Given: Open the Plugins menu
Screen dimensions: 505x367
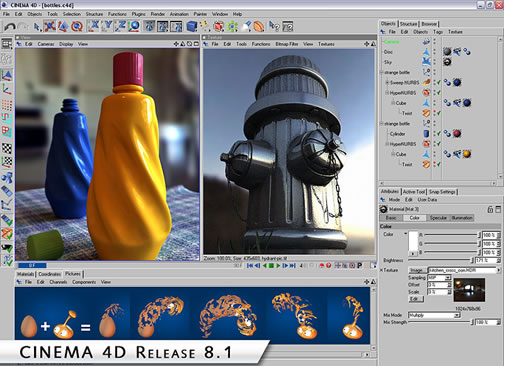Looking at the screenshot, I should tap(138, 14).
